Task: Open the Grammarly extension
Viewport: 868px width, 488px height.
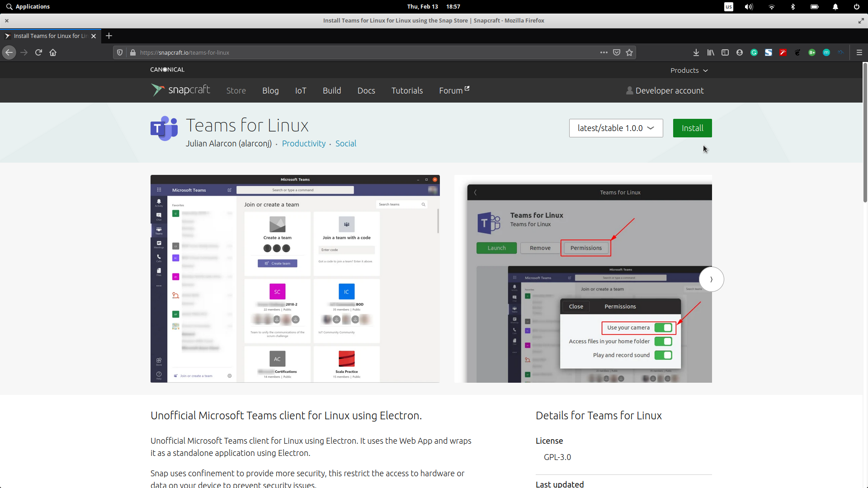Action: (754, 52)
